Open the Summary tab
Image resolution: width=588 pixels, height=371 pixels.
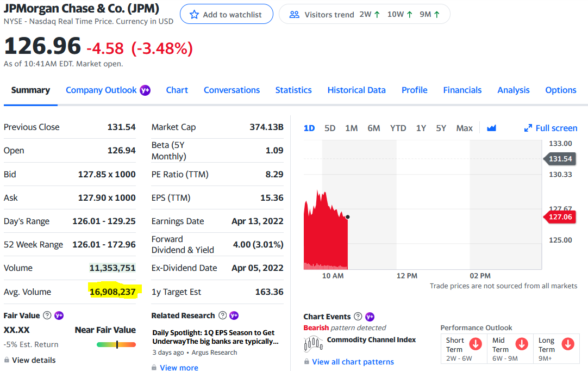coord(30,90)
